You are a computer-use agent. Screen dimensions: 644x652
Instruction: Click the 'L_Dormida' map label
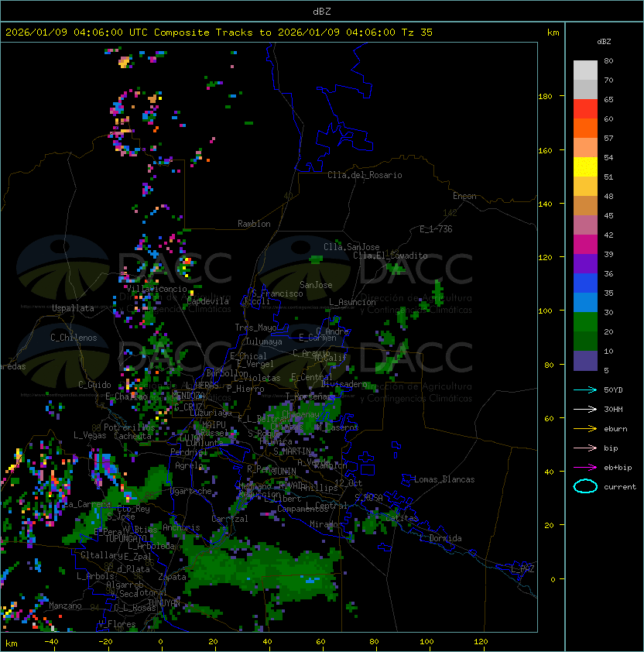click(440, 538)
